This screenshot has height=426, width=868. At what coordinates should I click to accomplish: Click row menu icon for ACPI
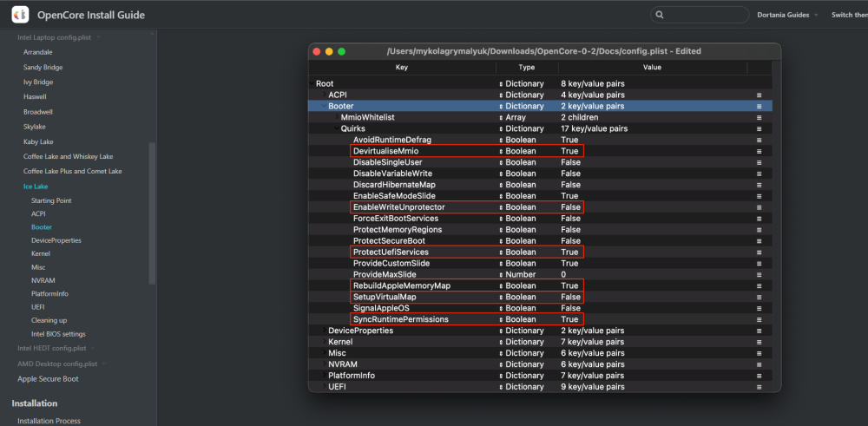coord(759,95)
